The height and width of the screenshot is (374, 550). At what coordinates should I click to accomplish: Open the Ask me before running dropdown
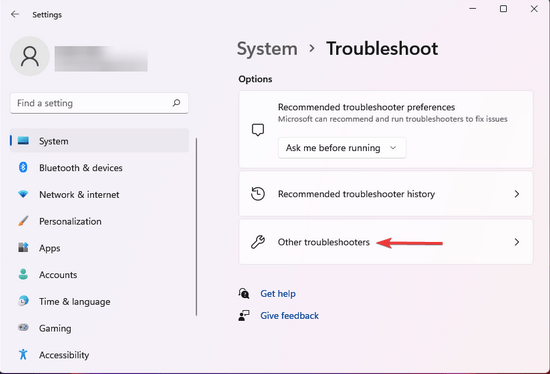(x=342, y=148)
